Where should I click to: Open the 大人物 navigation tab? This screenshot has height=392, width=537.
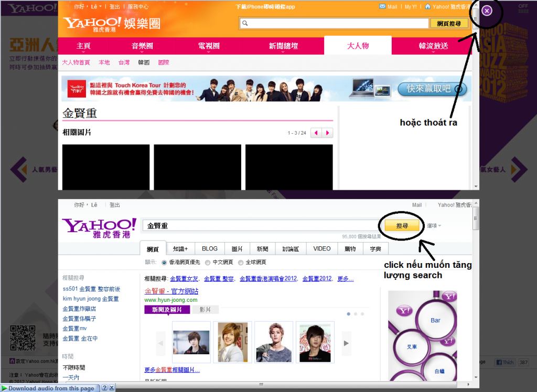(358, 46)
